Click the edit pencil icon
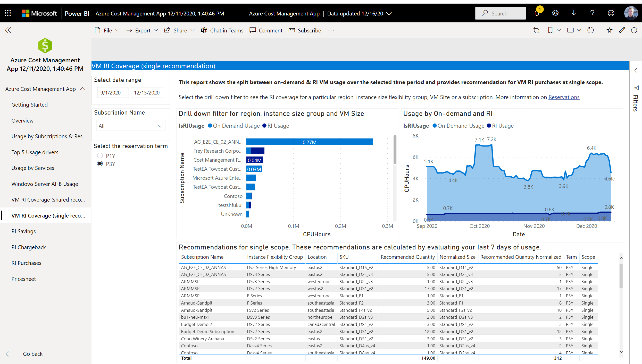The image size is (642, 364). [622, 30]
